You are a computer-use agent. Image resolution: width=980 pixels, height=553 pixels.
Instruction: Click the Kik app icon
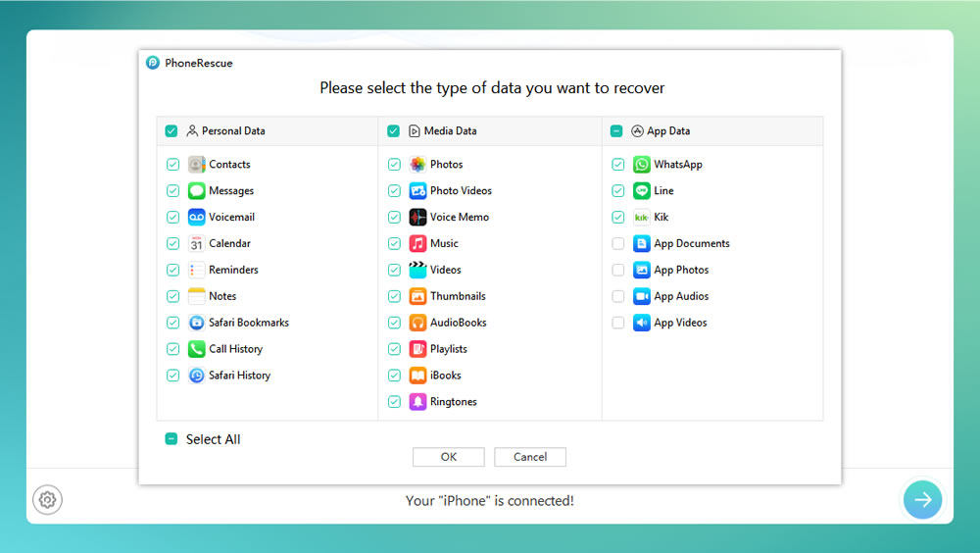click(641, 217)
